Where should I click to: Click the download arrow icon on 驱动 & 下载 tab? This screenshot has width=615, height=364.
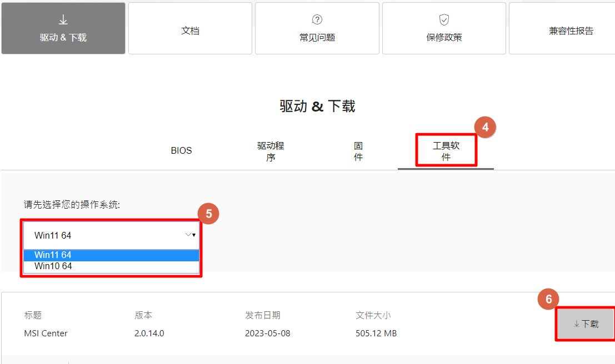pos(63,18)
